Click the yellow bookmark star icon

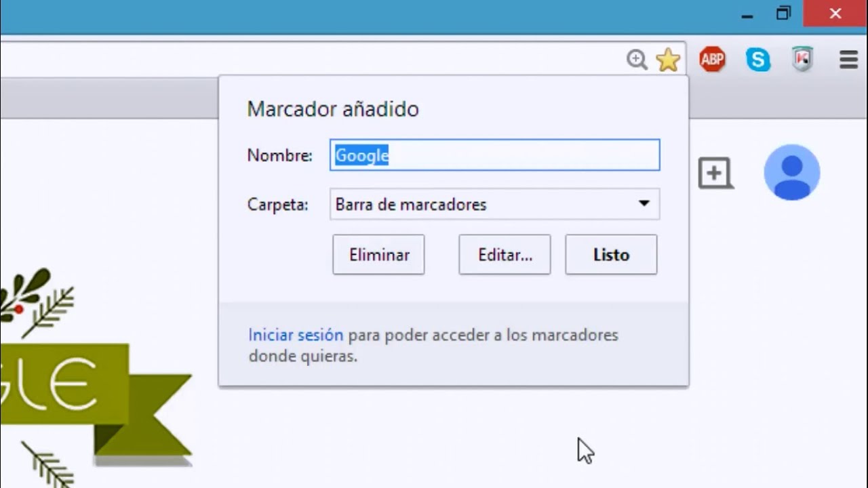coord(668,60)
